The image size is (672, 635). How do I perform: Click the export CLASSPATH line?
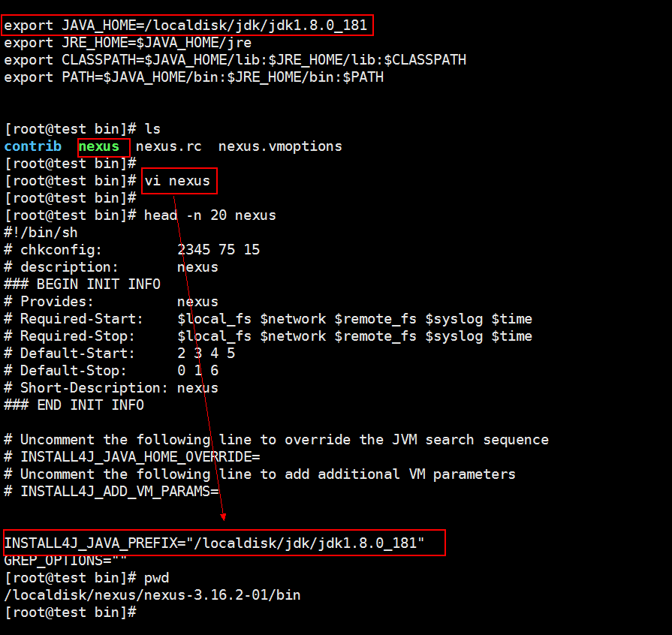235,60
